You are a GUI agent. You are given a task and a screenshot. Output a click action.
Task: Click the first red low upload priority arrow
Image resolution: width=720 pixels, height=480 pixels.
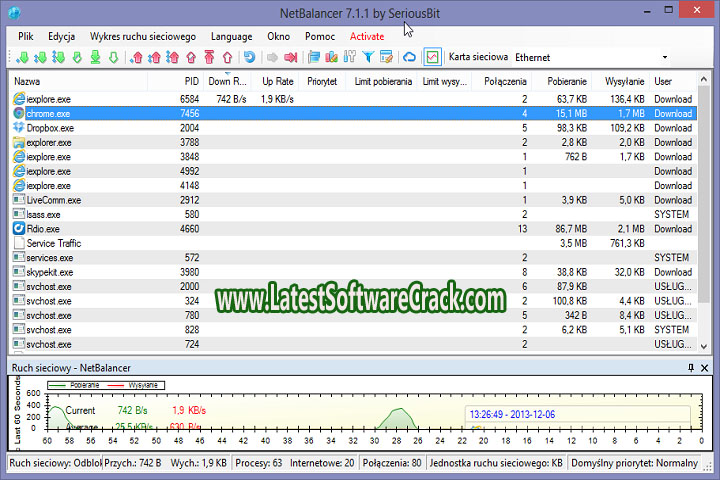136,57
